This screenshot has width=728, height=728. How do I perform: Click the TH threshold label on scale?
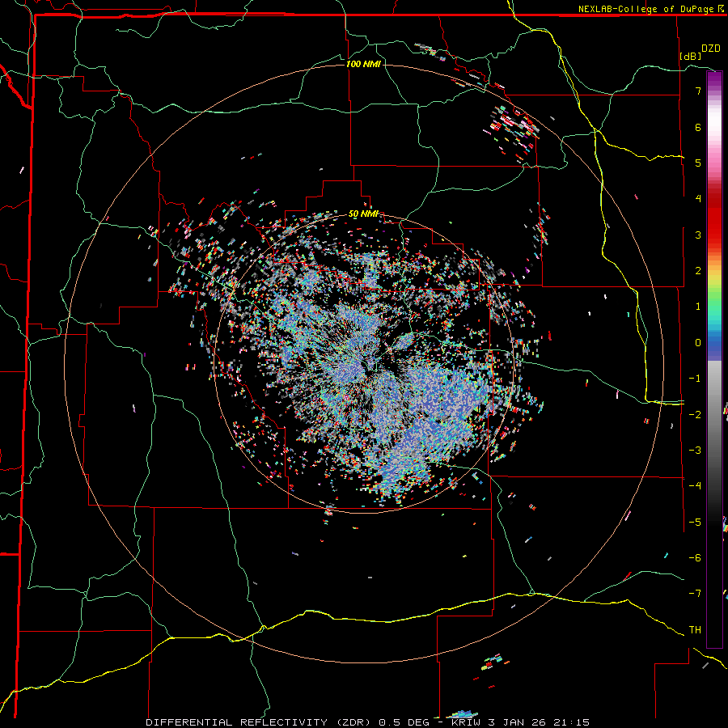coord(695,629)
